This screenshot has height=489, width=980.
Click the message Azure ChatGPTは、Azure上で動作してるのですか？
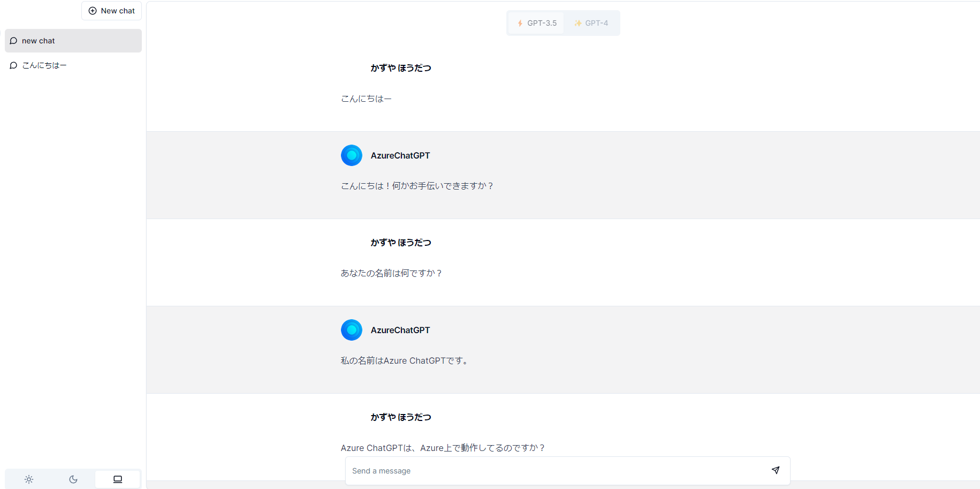443,448
